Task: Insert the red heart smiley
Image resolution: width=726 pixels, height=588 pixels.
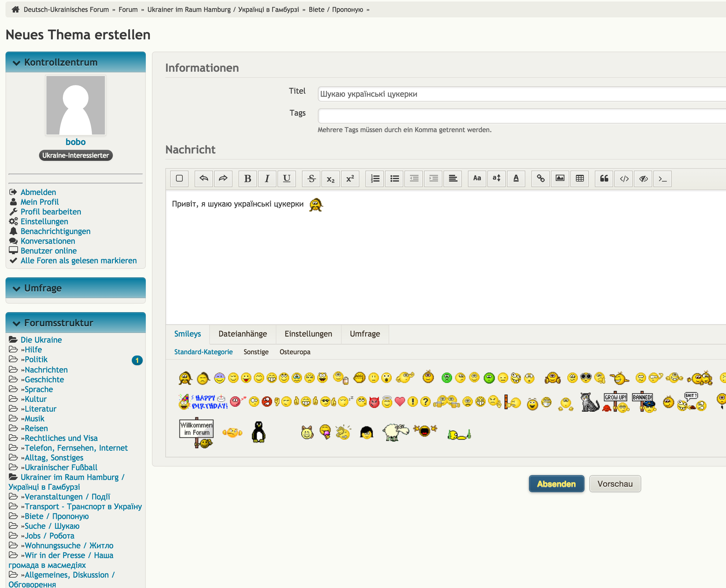Action: pos(400,402)
